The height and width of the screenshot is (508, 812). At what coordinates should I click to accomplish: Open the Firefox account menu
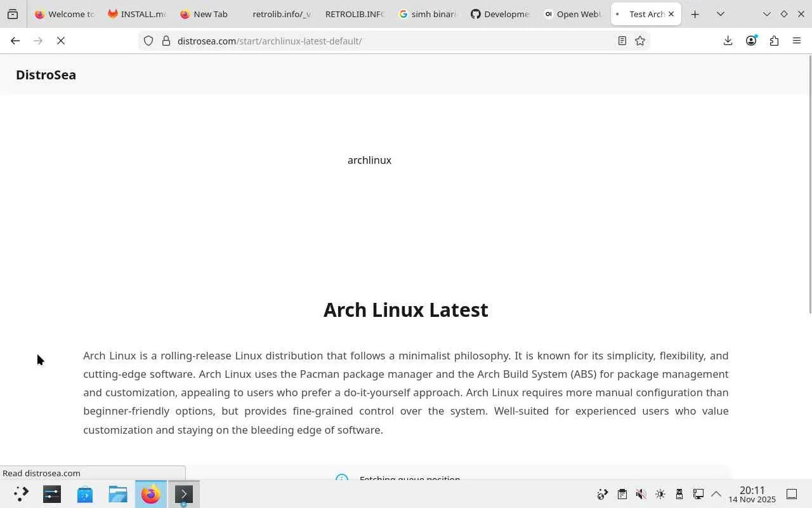[751, 41]
